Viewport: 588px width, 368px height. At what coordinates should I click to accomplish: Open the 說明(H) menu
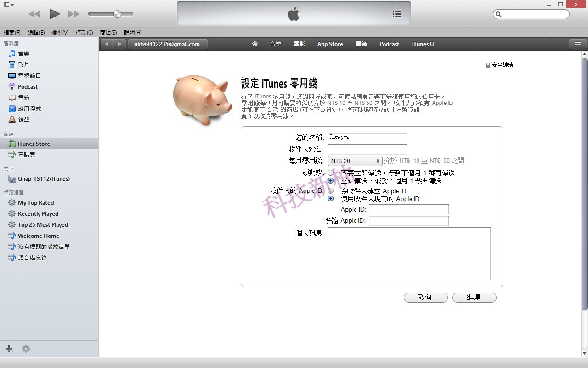pyautogui.click(x=133, y=32)
